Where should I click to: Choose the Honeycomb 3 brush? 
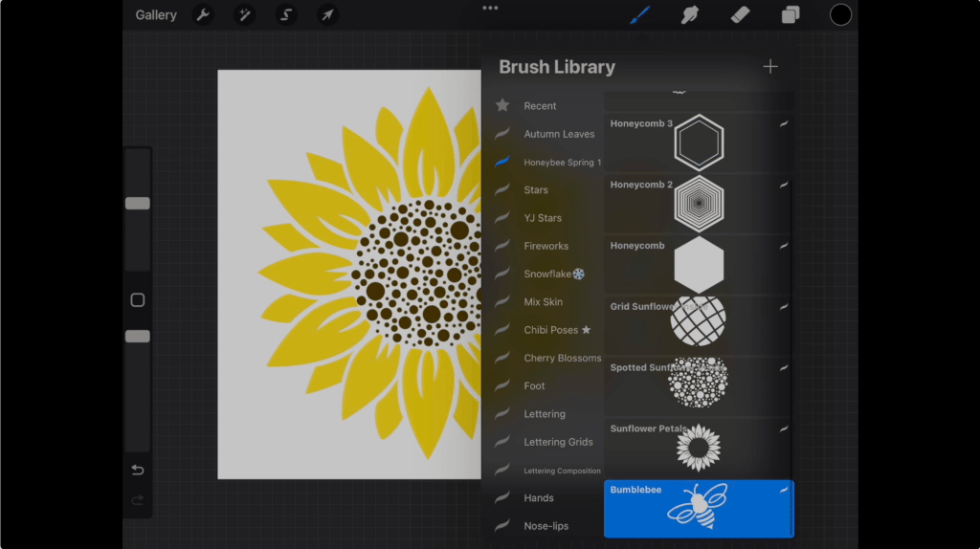[699, 142]
